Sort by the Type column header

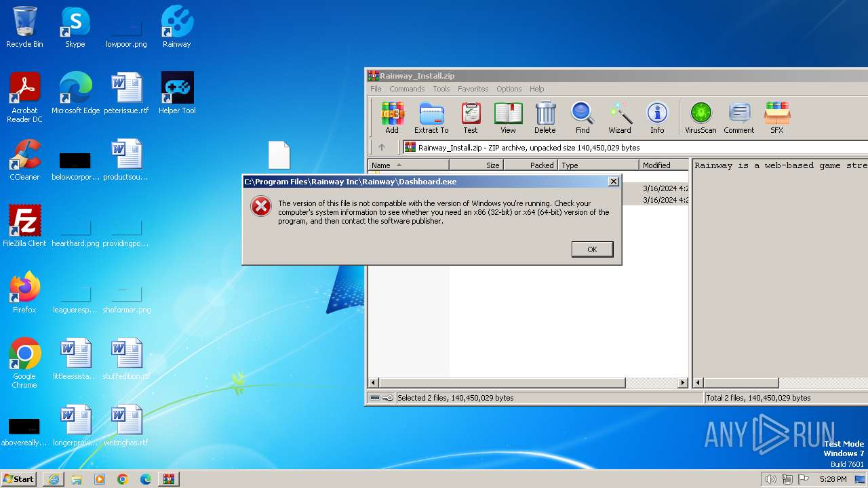(598, 165)
